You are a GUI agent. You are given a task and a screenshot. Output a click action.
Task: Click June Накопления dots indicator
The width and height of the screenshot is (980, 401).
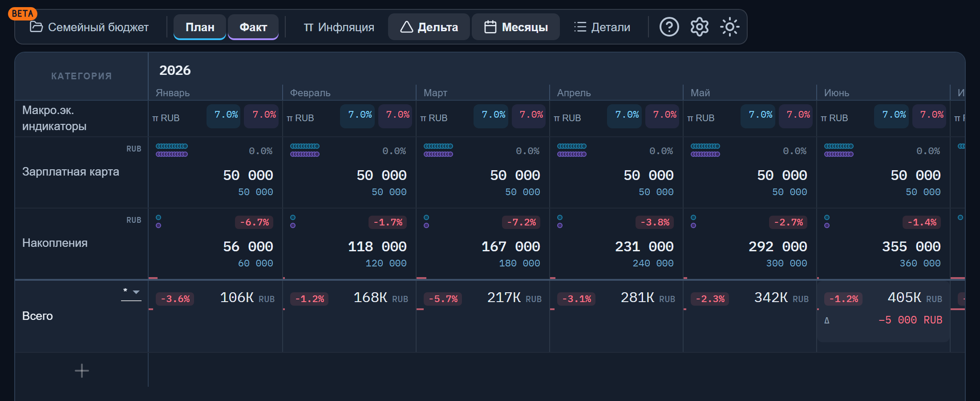pos(827,221)
